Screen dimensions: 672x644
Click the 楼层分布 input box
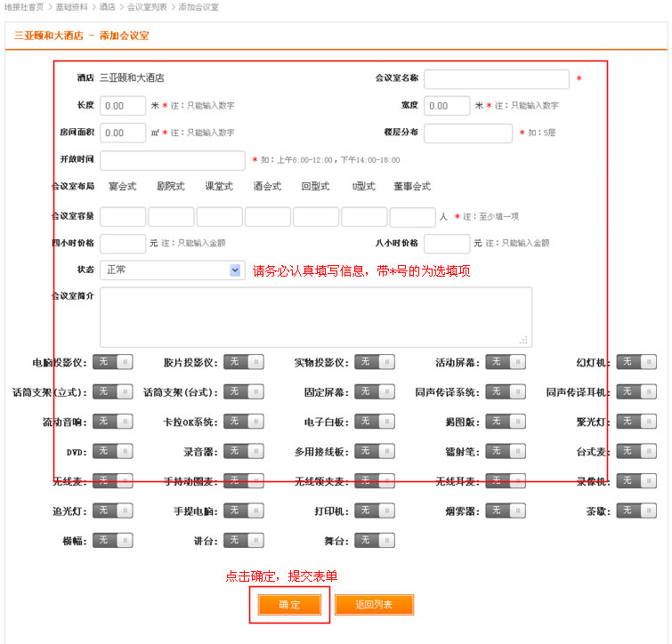[467, 133]
